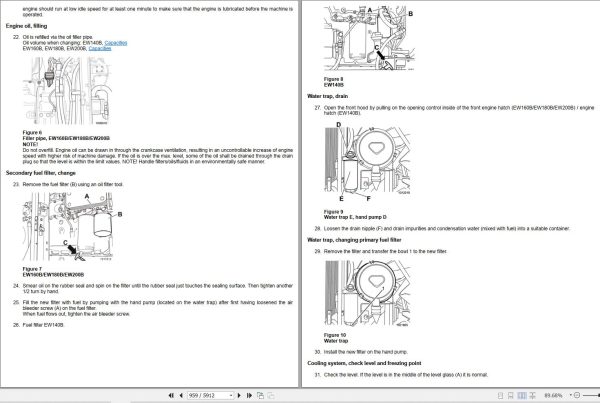Click the Figure 8 EW140B illustration

pos(369,38)
